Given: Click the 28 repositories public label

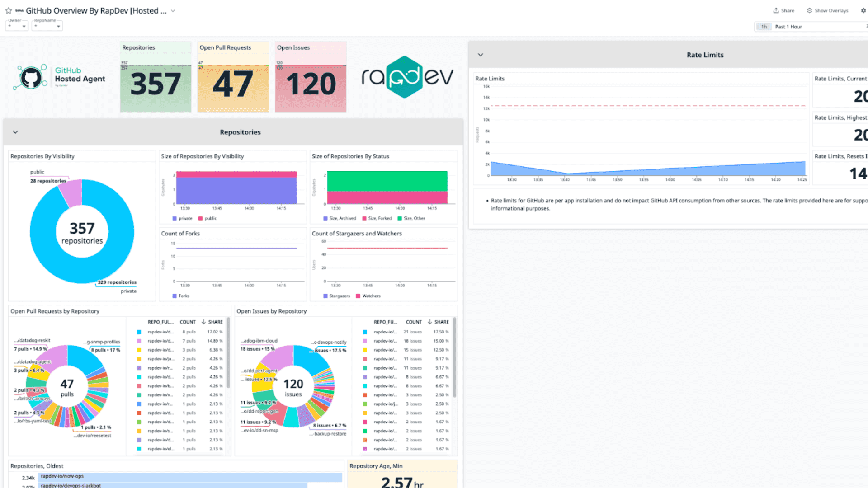Looking at the screenshot, I should coord(48,181).
